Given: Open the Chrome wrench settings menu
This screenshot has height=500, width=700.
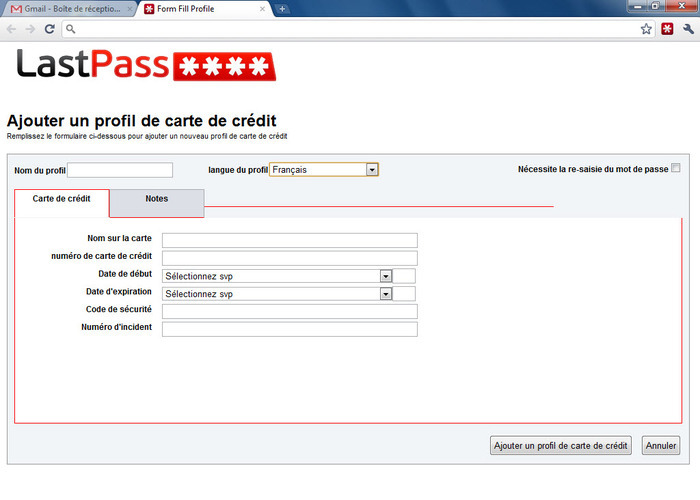Looking at the screenshot, I should [x=688, y=29].
